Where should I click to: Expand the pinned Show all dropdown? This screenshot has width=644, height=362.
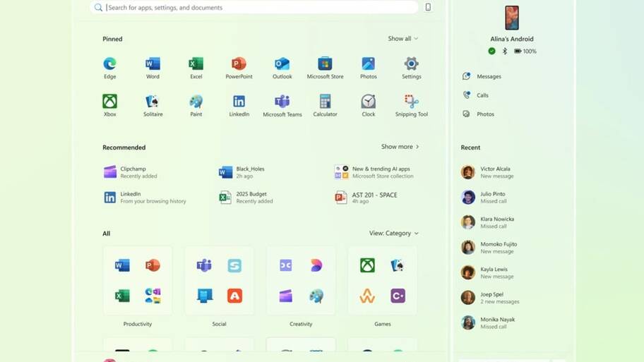pyautogui.click(x=403, y=39)
